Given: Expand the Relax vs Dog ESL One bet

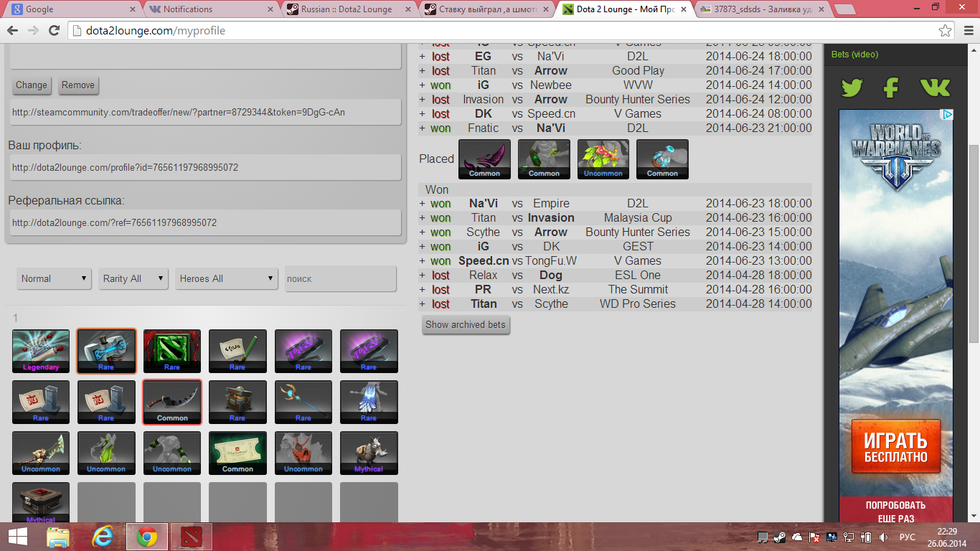Looking at the screenshot, I should [x=423, y=275].
